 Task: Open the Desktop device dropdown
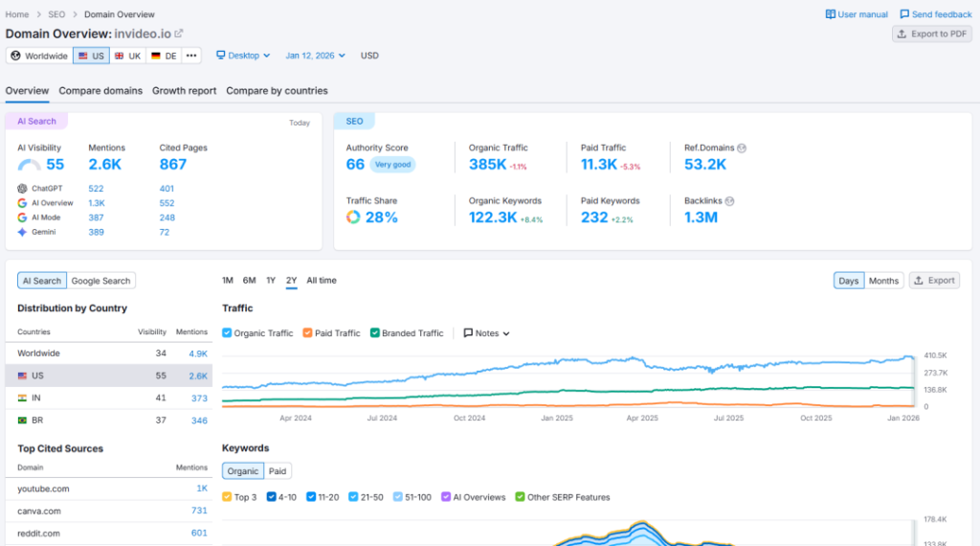[243, 56]
